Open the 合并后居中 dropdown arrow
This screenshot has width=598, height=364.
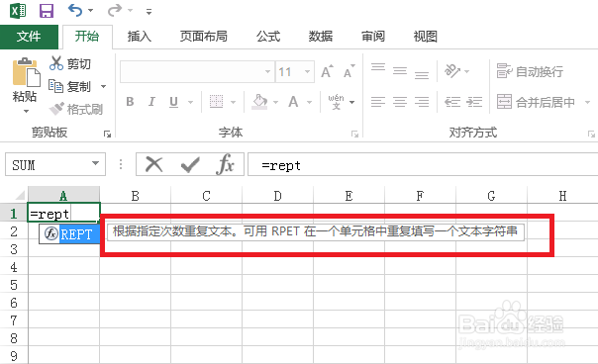coord(587,102)
